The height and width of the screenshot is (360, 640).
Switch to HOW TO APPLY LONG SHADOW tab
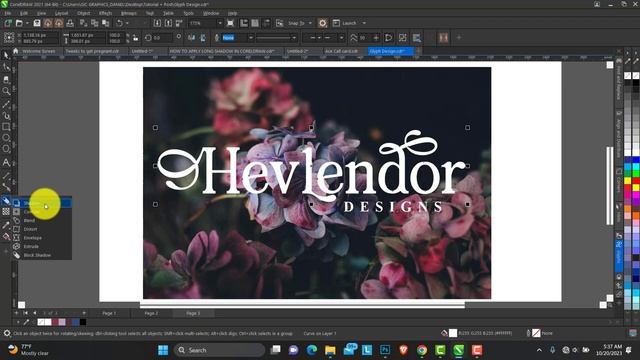[x=222, y=51]
